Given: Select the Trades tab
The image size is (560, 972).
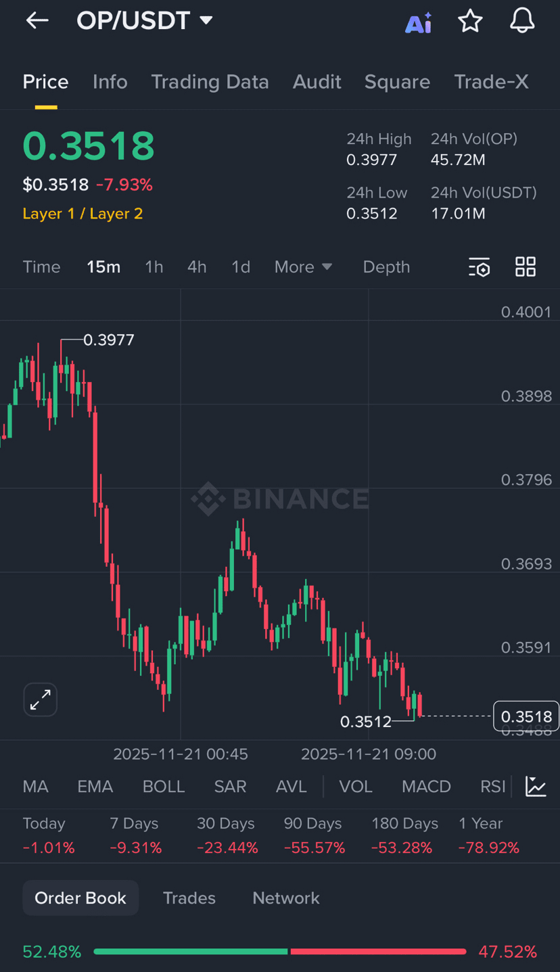Looking at the screenshot, I should point(189,898).
